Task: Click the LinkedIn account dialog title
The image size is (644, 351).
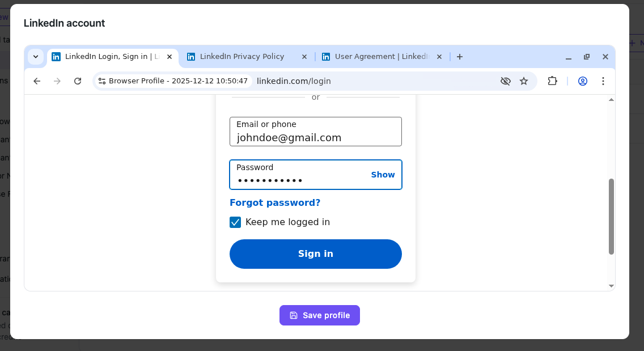Action: tap(65, 23)
